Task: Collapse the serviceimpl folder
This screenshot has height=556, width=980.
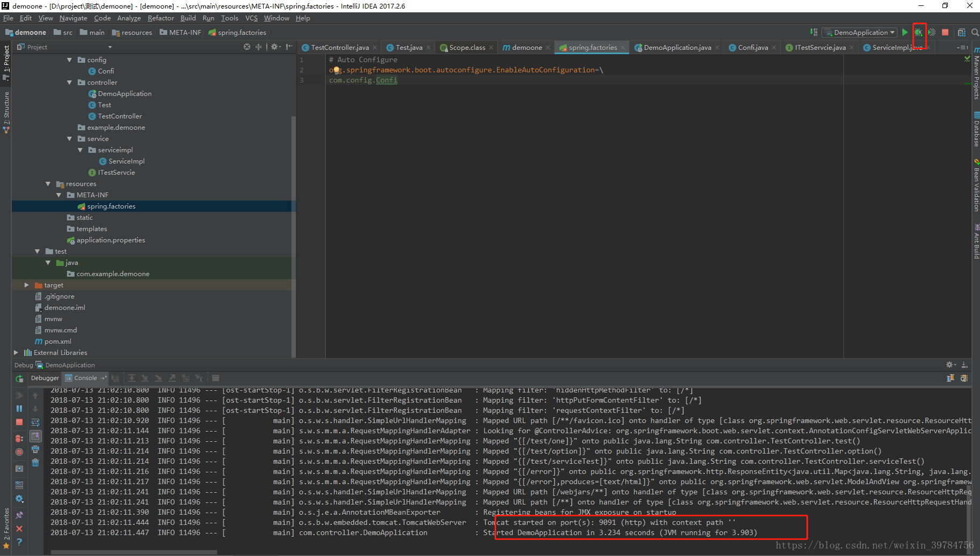Action: [x=80, y=150]
